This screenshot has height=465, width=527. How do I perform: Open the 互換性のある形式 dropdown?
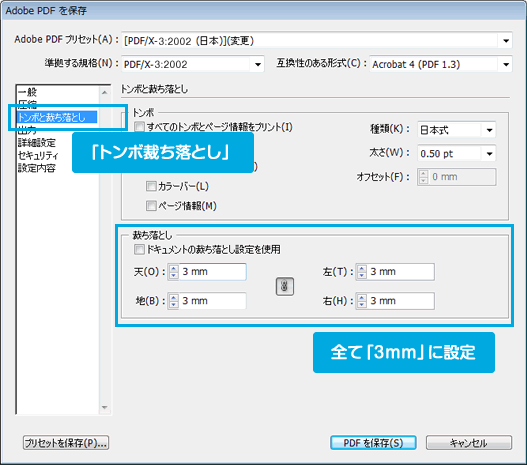point(441,64)
